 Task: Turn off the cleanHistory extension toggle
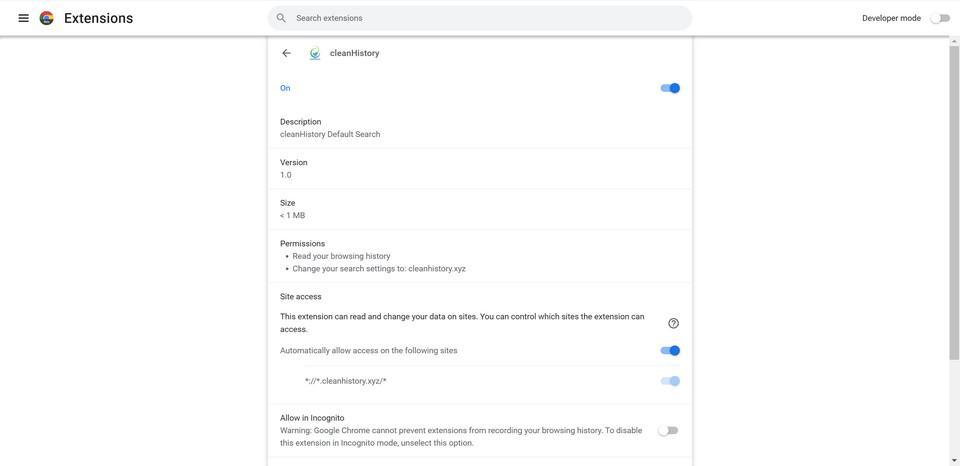pyautogui.click(x=670, y=88)
